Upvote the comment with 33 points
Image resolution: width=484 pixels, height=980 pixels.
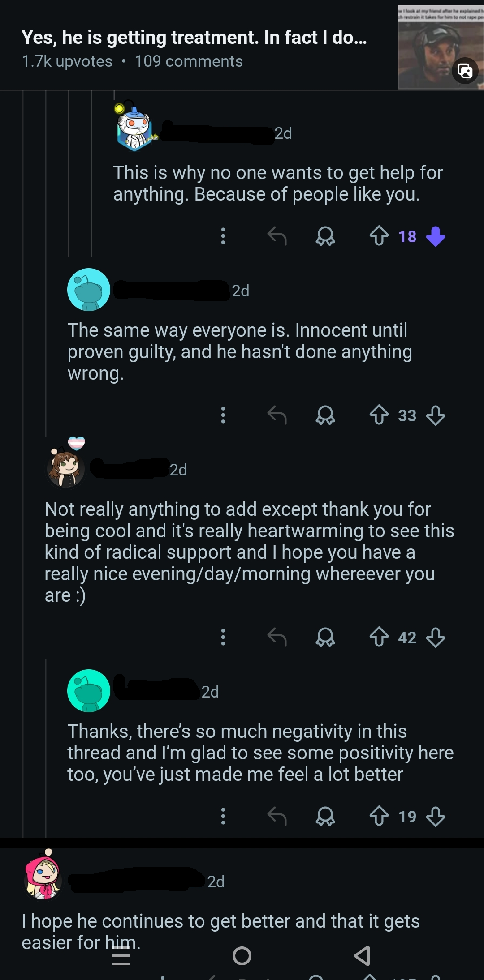click(x=379, y=415)
